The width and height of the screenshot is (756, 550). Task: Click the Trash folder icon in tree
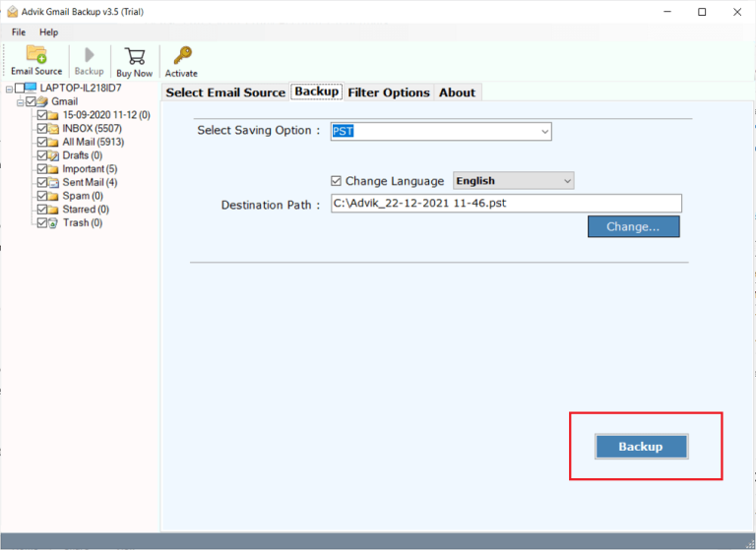tap(54, 223)
